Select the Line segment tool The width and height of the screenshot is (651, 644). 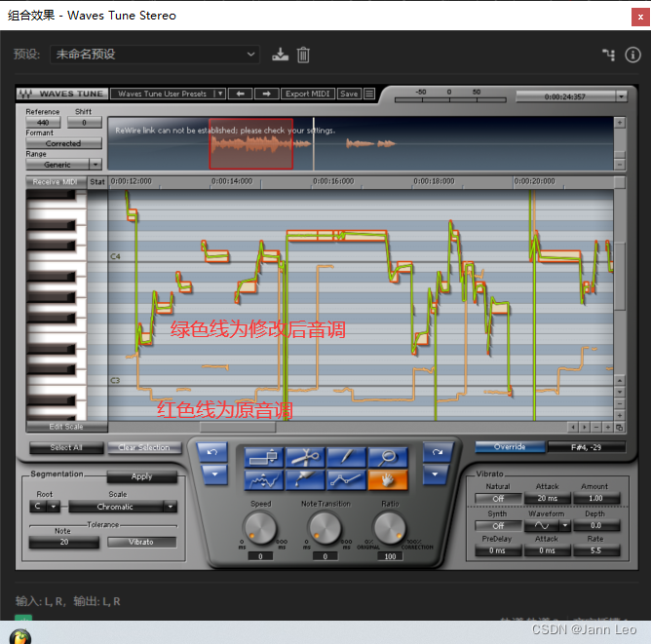tap(346, 479)
